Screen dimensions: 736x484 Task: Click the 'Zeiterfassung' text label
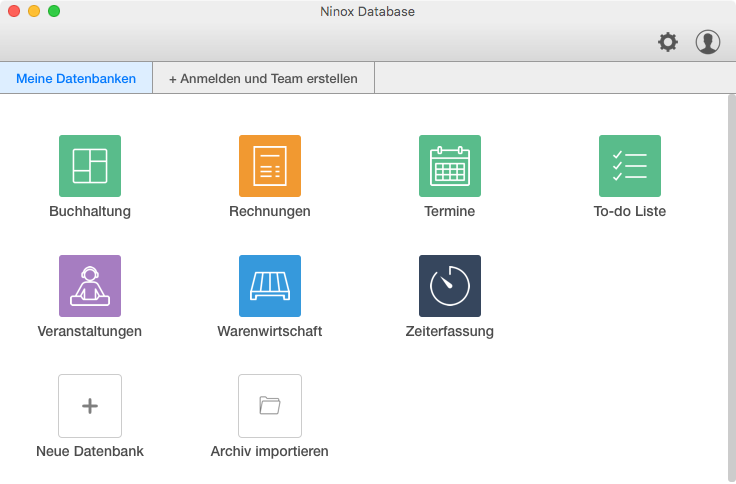450,331
